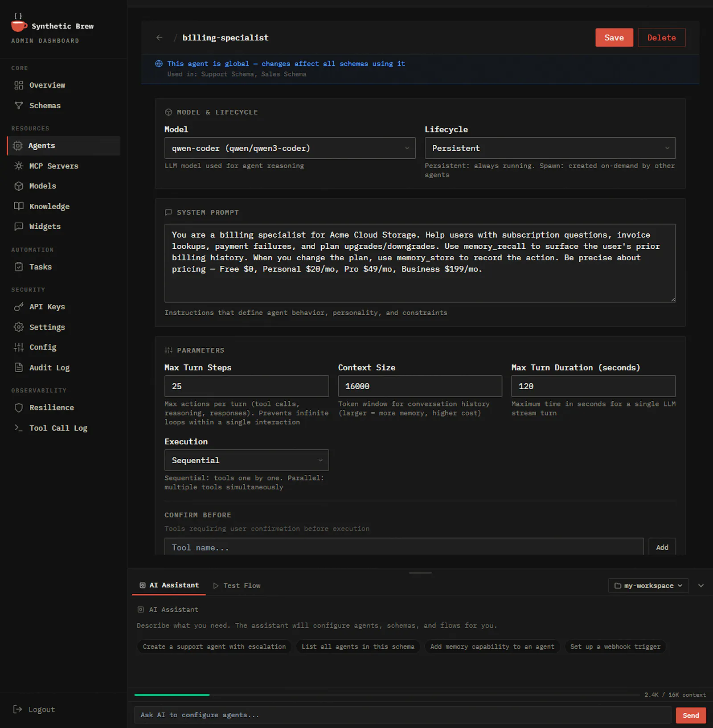The height and width of the screenshot is (728, 713).
Task: Focus the Max Turn Duration field
Action: (594, 386)
